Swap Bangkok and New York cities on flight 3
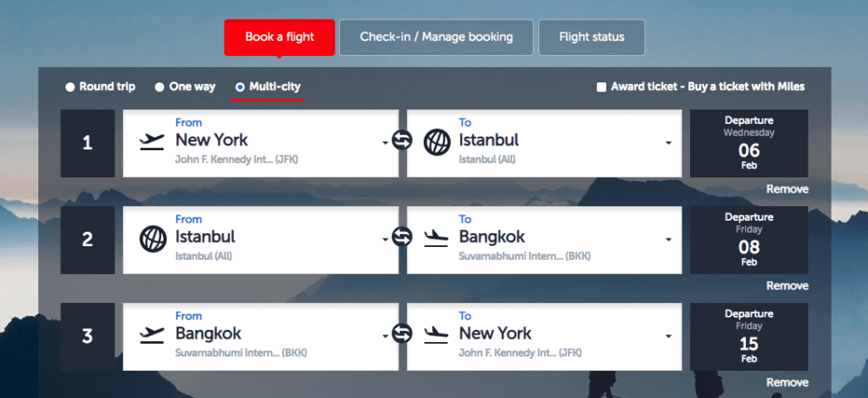Screen dimensions: 868x398 tap(403, 334)
